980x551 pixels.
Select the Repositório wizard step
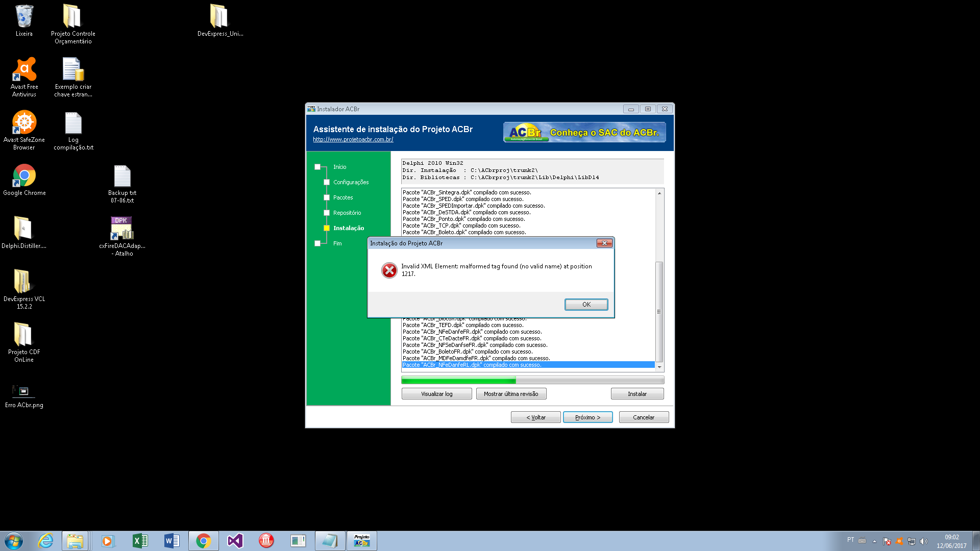347,213
